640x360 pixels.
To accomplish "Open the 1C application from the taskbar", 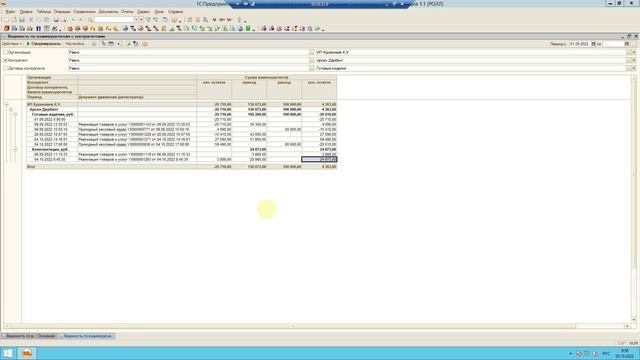I will click(27, 353).
